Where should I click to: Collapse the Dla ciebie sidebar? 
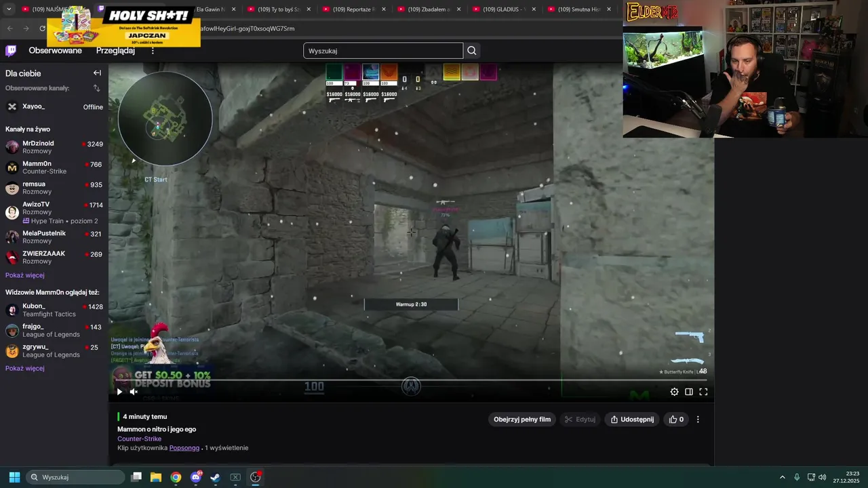coord(97,73)
